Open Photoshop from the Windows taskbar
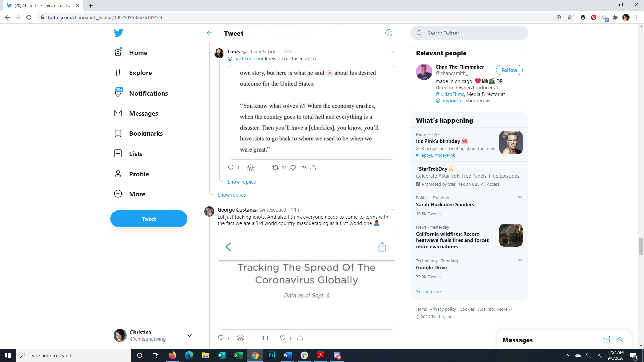 coord(271,355)
